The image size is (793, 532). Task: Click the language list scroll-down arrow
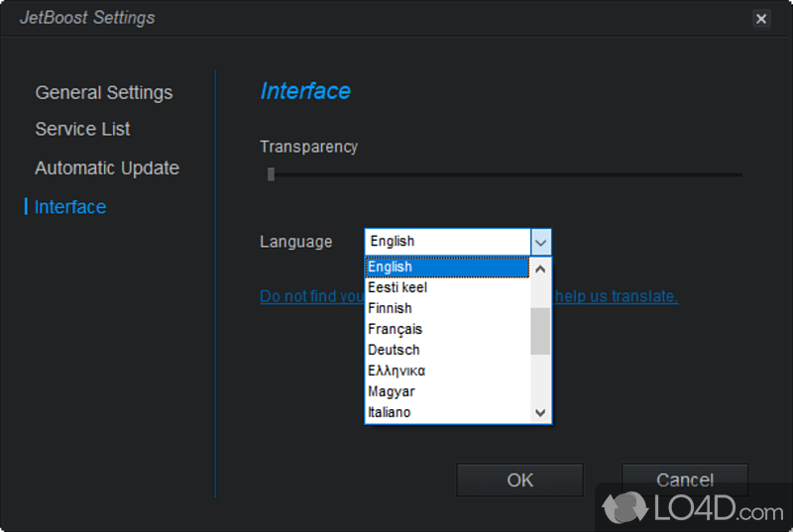point(540,413)
